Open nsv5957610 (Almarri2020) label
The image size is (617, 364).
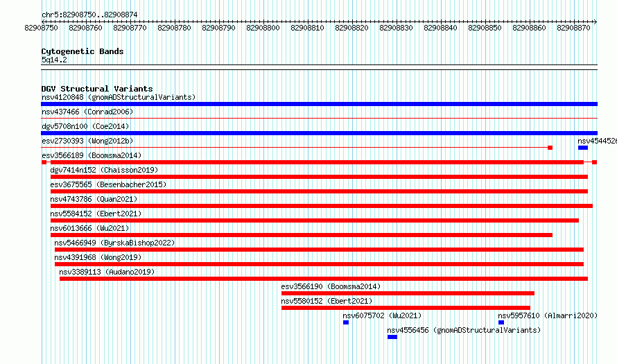(x=548, y=315)
